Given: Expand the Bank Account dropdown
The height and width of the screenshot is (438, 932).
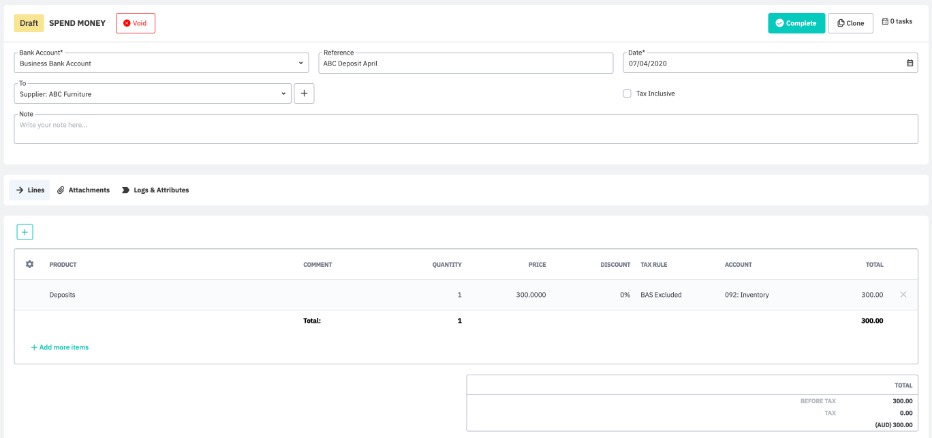Looking at the screenshot, I should click(x=301, y=63).
